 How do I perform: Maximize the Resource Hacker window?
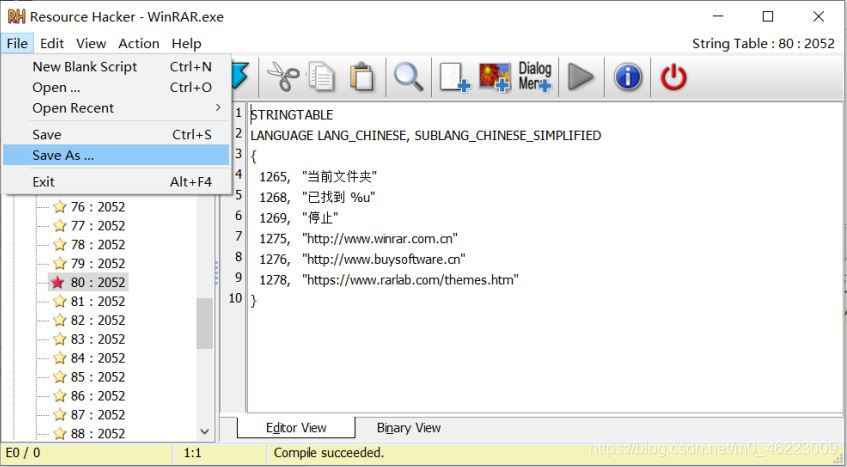(x=768, y=17)
